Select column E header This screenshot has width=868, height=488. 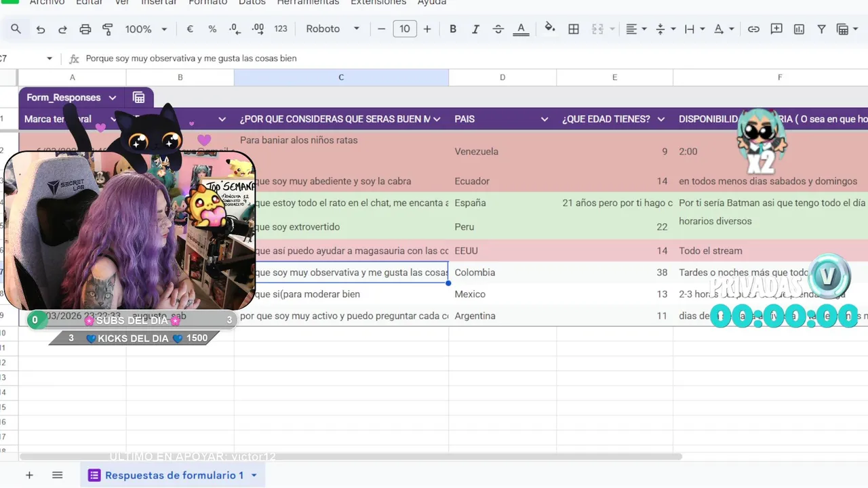click(614, 77)
